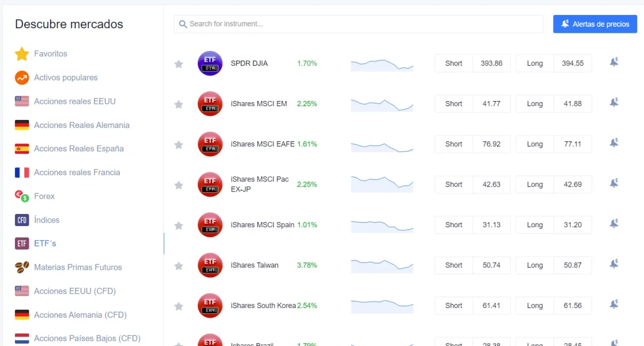Set price alert bell for iShares MSCI EAFE
Viewport: 644px width, 346px height.
[613, 142]
